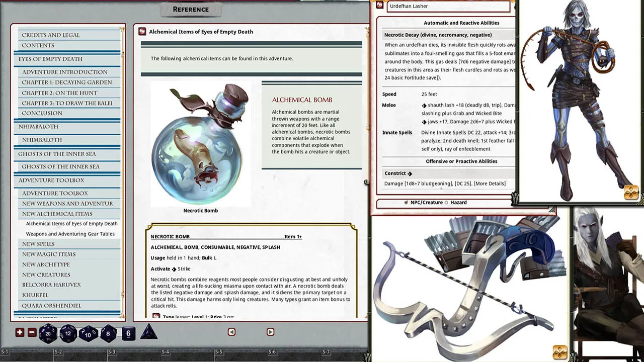Click the Necrotic Bomb illustration
This screenshot has height=362, width=644.
click(x=201, y=144)
